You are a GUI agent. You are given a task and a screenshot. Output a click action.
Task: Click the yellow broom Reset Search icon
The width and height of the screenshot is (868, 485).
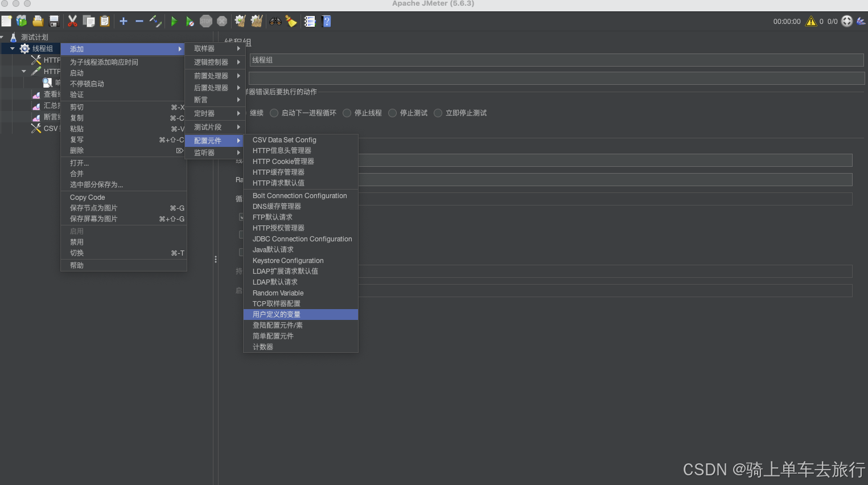click(291, 21)
